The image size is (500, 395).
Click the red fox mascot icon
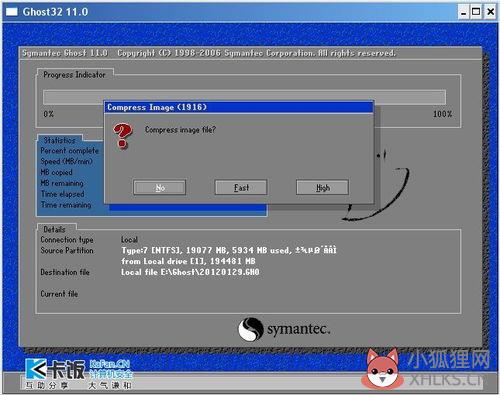383,369
